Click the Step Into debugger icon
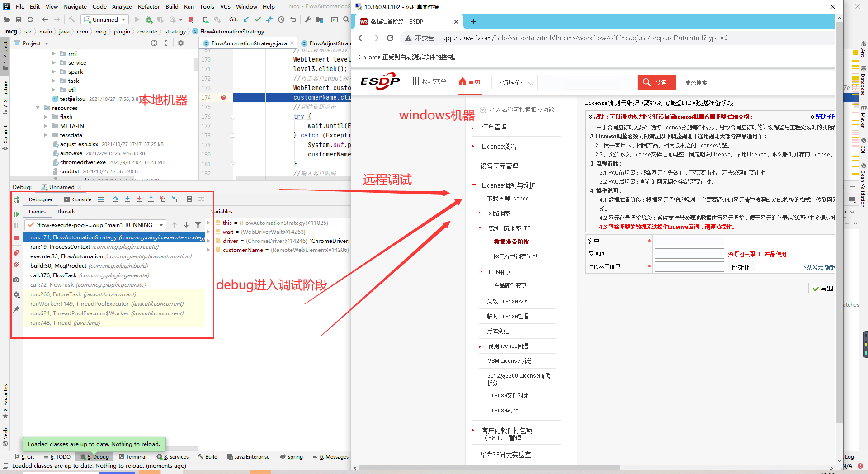The height and width of the screenshot is (474, 868). tap(127, 199)
